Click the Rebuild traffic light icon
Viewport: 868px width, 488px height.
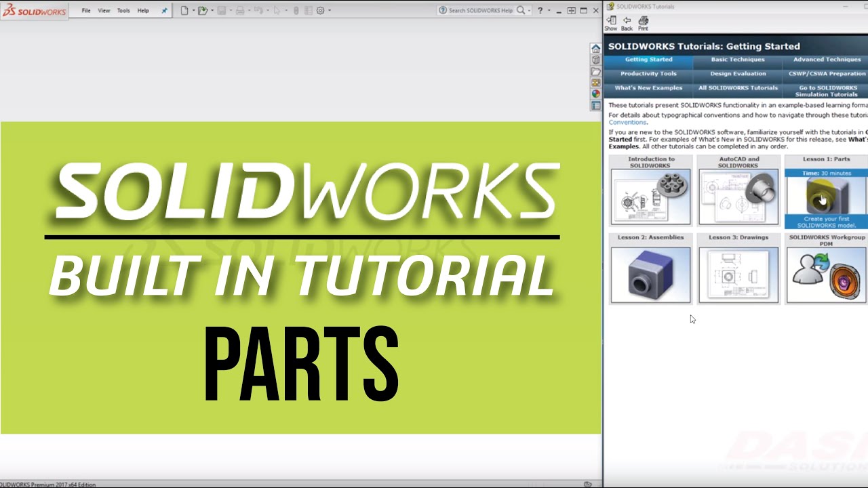296,11
